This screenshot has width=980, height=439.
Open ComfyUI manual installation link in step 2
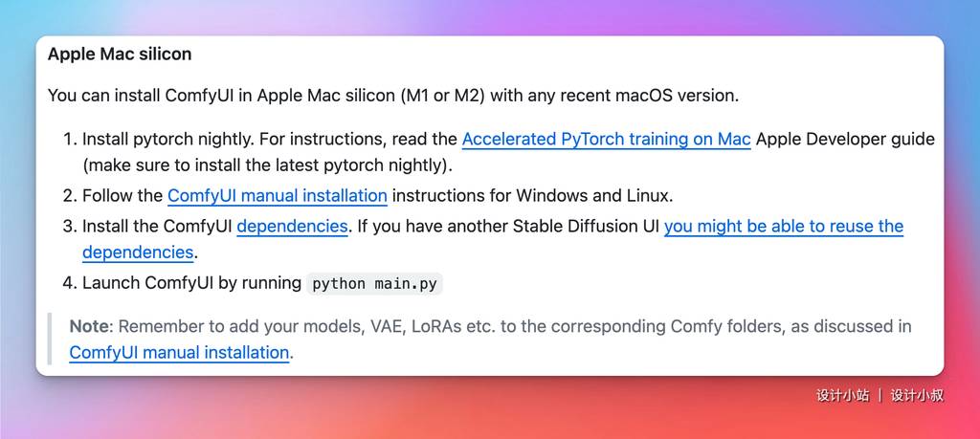tap(277, 195)
